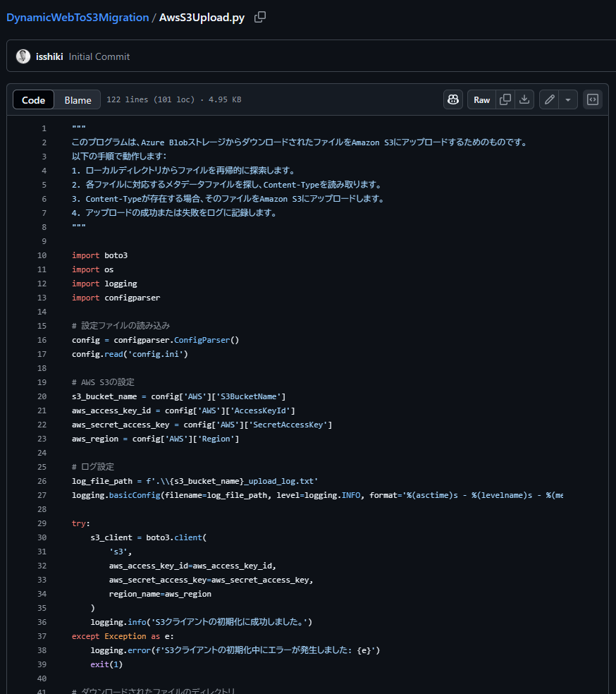Select line number 10
The height and width of the screenshot is (694, 616).
[40, 255]
